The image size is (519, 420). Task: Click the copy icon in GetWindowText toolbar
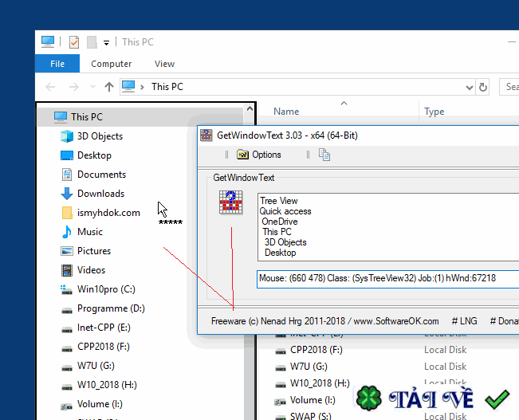(x=324, y=155)
